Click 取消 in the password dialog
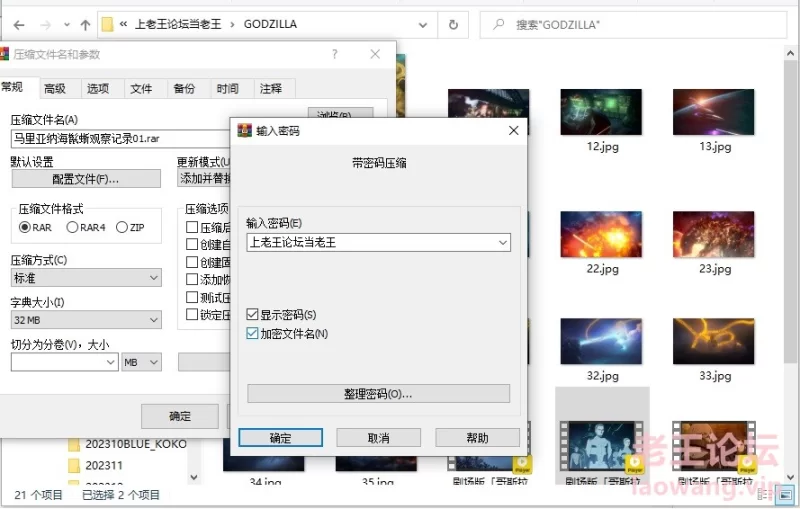Screen dimensions: 800x509 tap(378, 438)
